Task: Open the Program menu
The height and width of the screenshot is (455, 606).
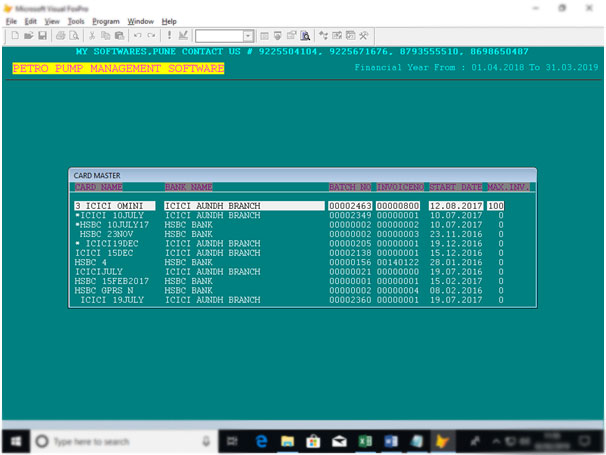Action: pyautogui.click(x=106, y=21)
